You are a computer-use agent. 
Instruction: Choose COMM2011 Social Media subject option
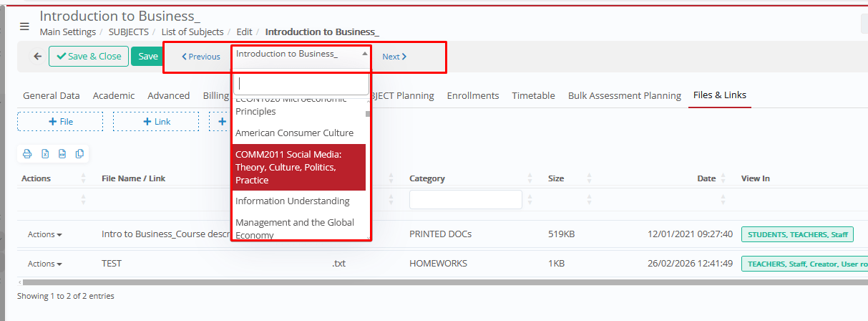[298, 167]
